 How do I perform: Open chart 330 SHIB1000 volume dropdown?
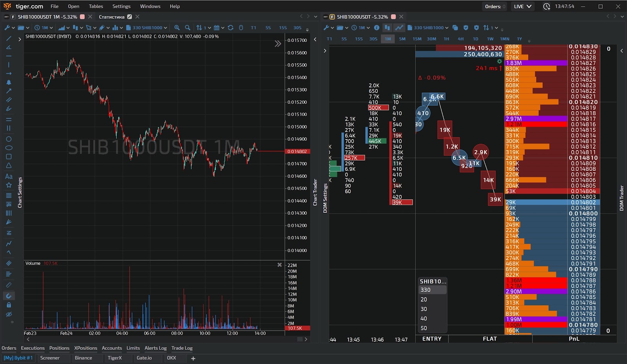147,28
